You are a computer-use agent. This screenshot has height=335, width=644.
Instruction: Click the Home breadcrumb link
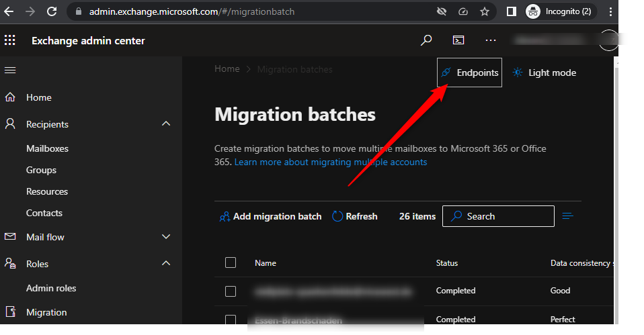[227, 69]
